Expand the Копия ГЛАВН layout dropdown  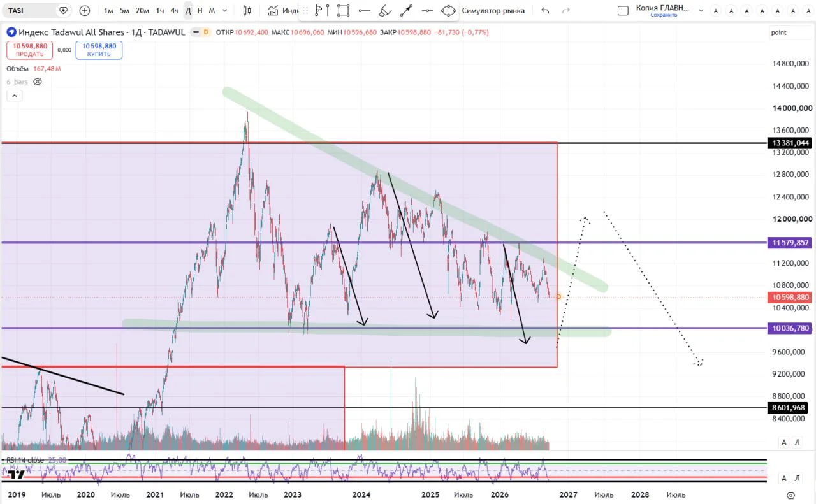pos(701,10)
